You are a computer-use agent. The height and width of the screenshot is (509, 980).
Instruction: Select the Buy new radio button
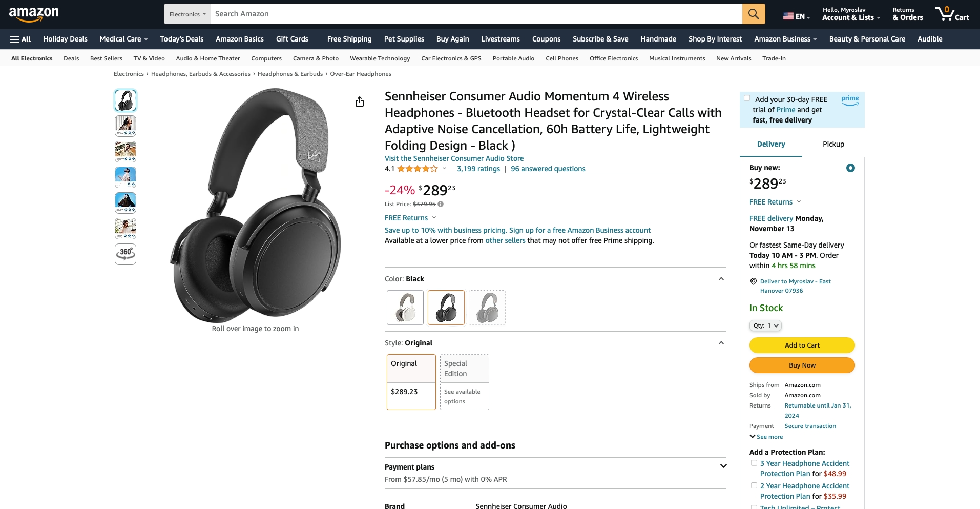[850, 168]
